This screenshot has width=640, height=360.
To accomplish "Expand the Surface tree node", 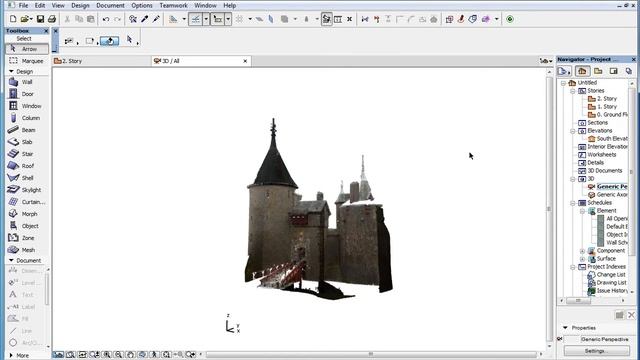I will pyautogui.click(x=582, y=259).
